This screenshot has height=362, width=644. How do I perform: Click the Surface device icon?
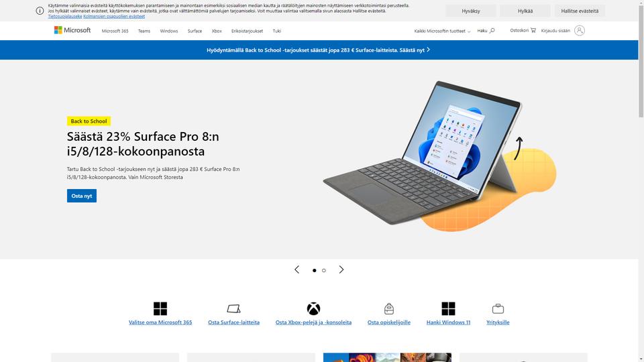click(x=233, y=308)
